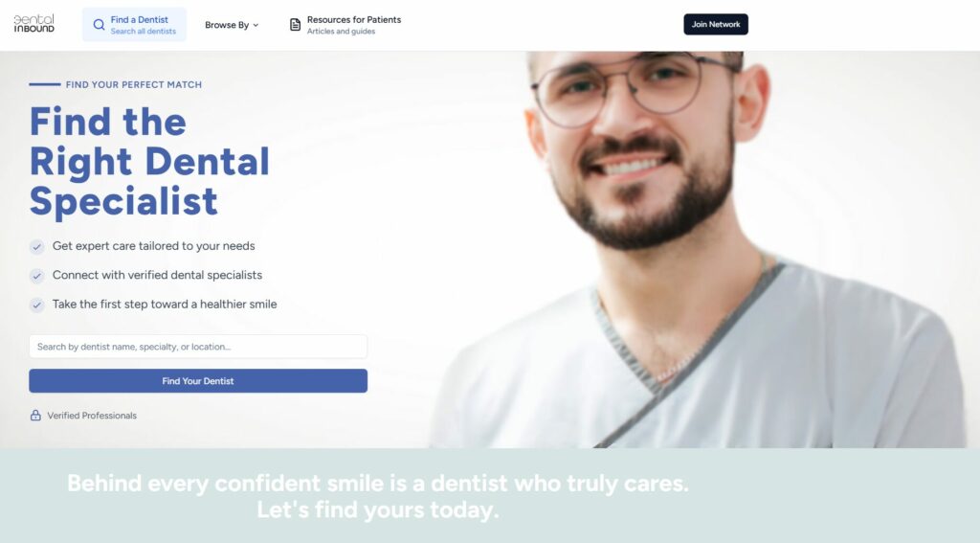Click the lock icon next to Verified Professionals
980x543 pixels.
35,416
